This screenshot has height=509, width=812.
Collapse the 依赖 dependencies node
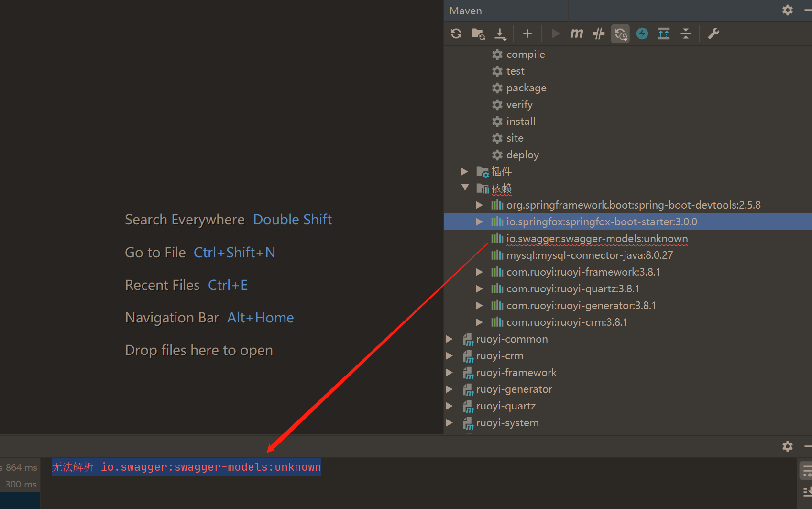click(464, 188)
